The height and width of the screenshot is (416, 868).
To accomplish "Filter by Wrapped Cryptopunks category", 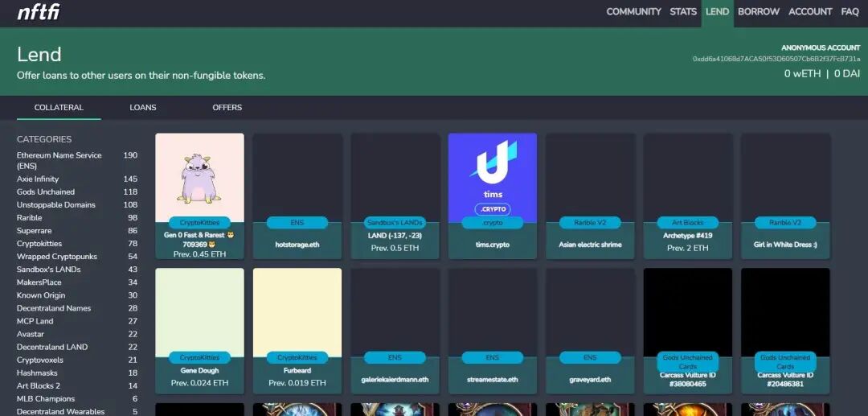I will click(77, 257).
